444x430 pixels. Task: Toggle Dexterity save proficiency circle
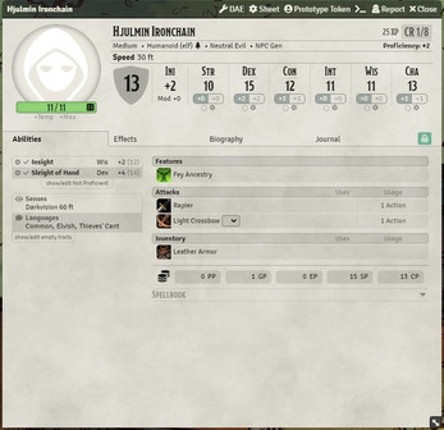(x=245, y=108)
